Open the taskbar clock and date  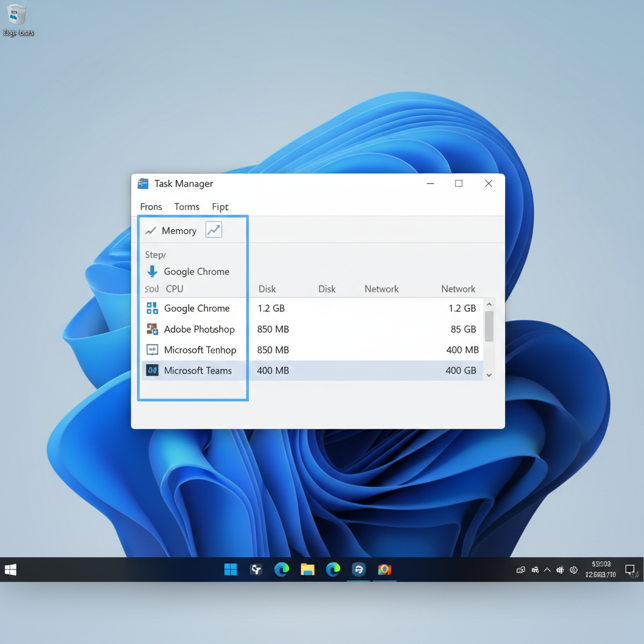601,569
